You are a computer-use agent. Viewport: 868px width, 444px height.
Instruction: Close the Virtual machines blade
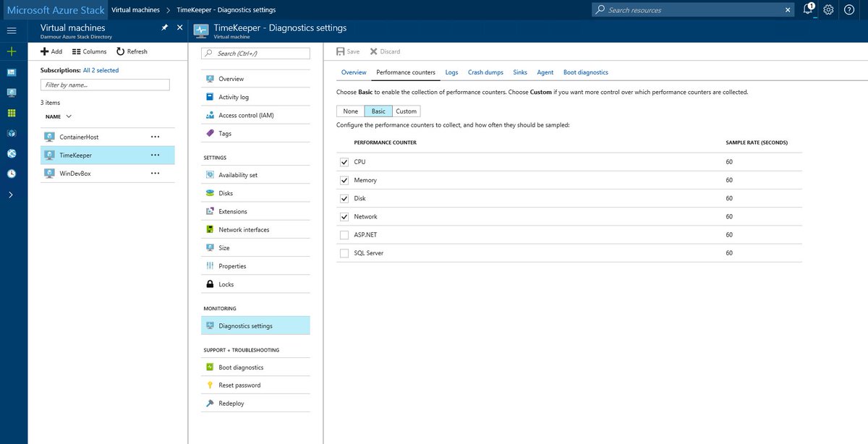coord(180,27)
